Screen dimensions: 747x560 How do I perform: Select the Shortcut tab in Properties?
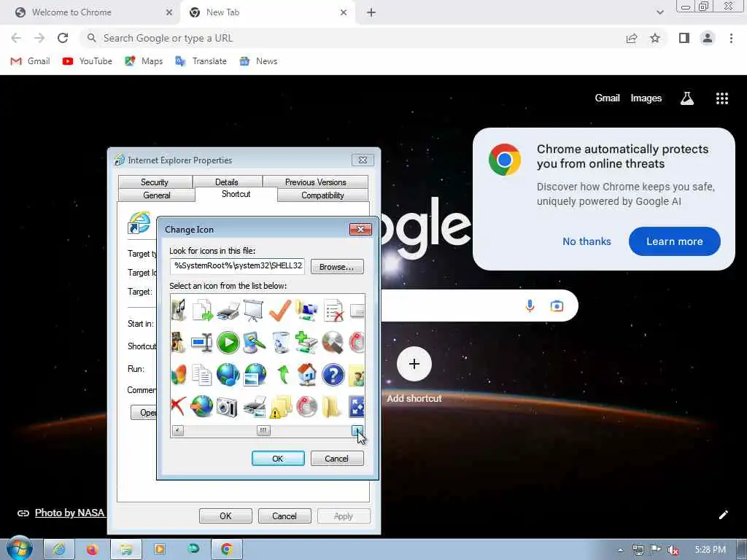click(x=236, y=194)
